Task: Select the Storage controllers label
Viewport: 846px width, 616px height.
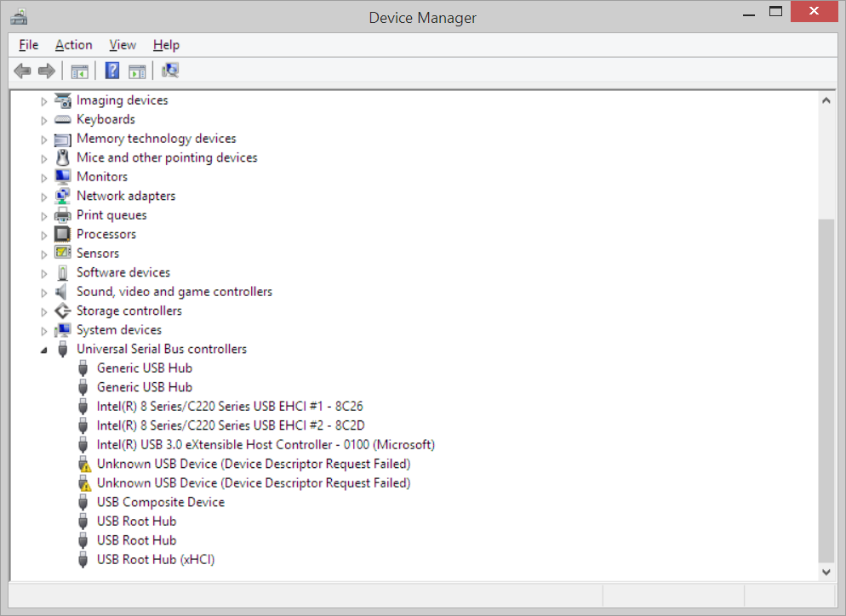Action: (129, 311)
